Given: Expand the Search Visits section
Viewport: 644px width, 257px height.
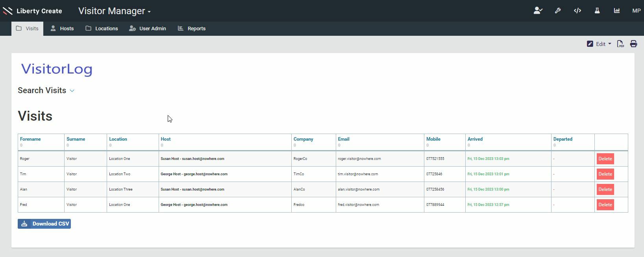Looking at the screenshot, I should [46, 90].
